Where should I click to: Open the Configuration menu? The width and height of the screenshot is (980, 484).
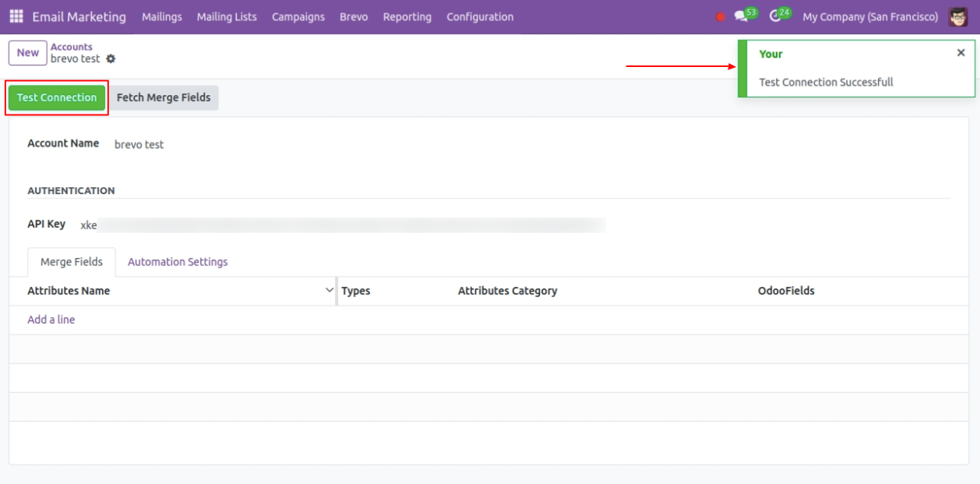point(480,16)
